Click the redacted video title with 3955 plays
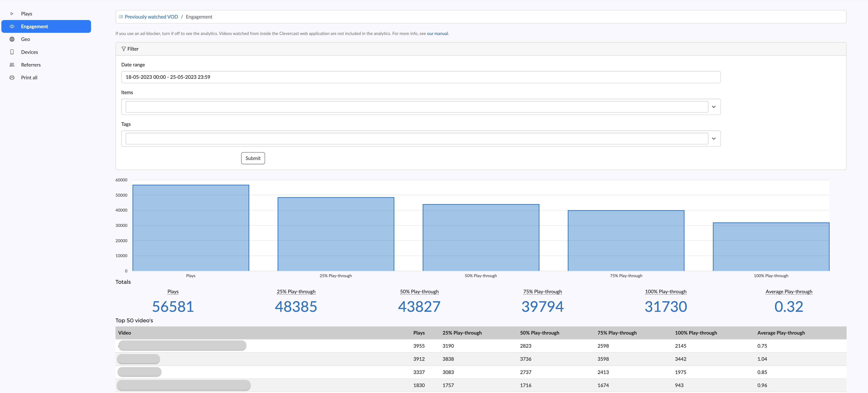The width and height of the screenshot is (868, 393). point(182,345)
